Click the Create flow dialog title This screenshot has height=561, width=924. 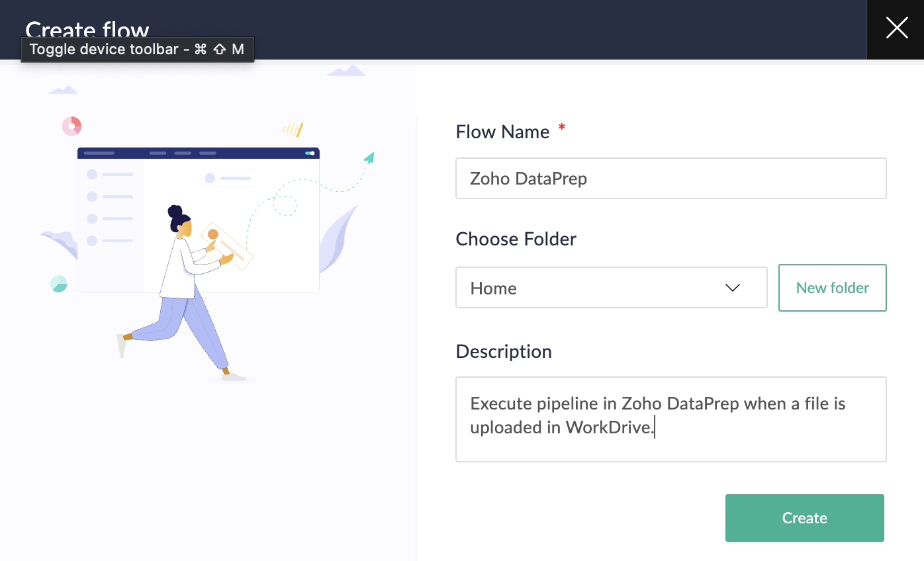[87, 30]
